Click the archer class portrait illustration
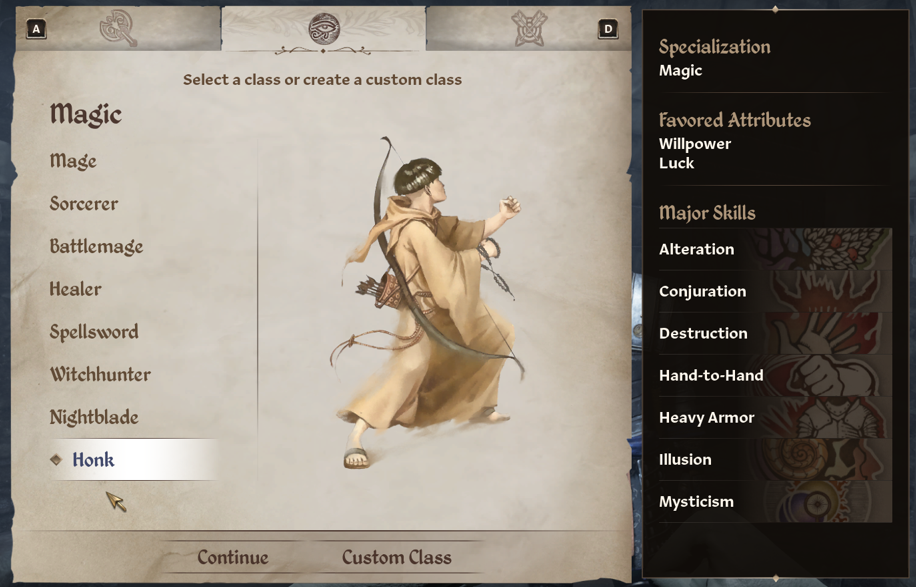Viewport: 916px width, 587px height. (429, 304)
